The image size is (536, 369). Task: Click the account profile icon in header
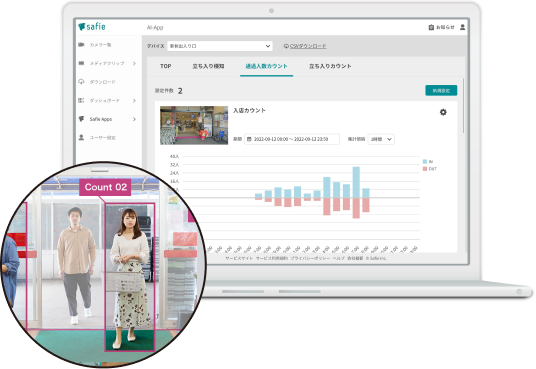[463, 27]
